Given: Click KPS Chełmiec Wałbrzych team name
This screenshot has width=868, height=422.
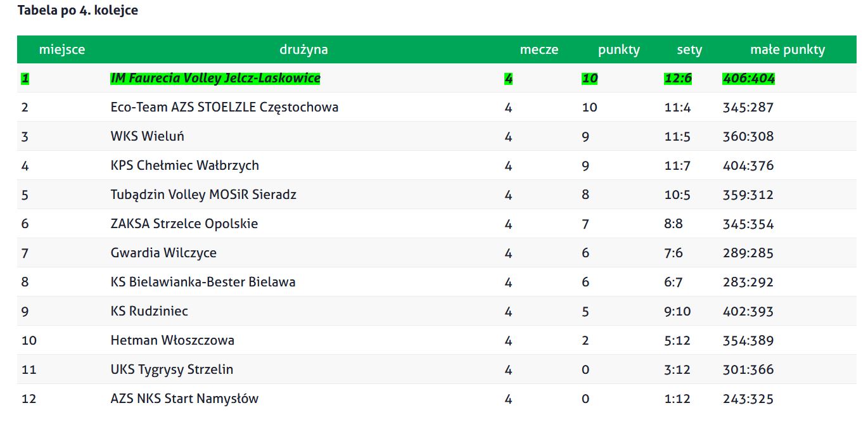Looking at the screenshot, I should (x=185, y=165).
